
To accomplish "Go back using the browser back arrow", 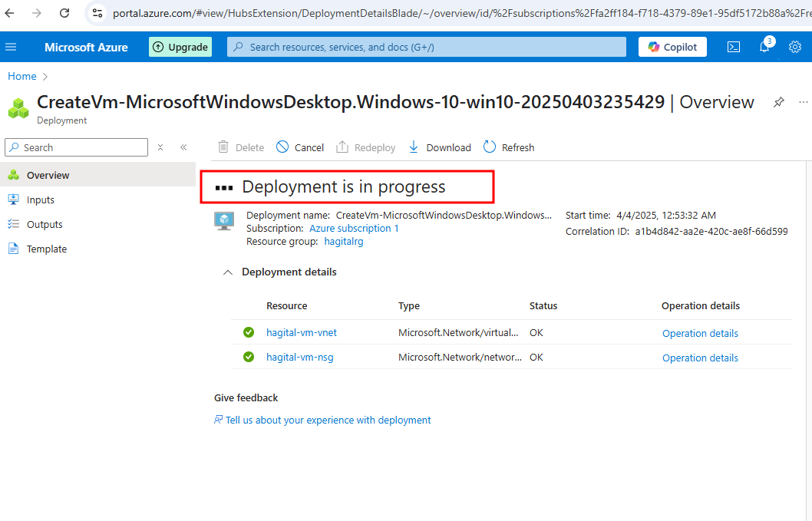I will [x=10, y=13].
